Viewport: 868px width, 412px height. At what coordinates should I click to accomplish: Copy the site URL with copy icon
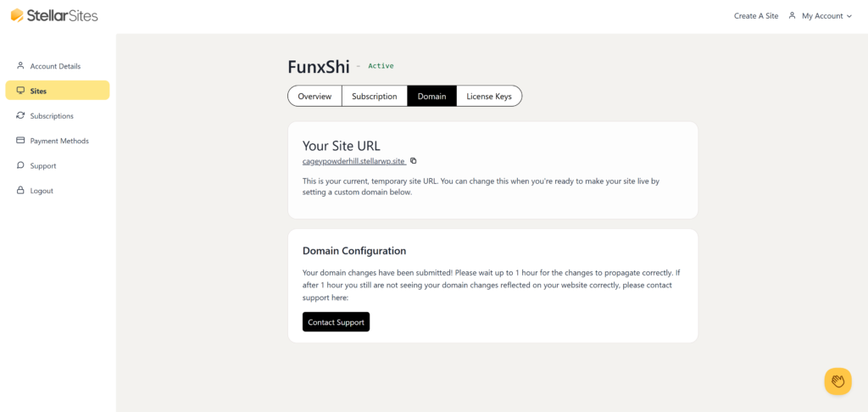point(414,161)
